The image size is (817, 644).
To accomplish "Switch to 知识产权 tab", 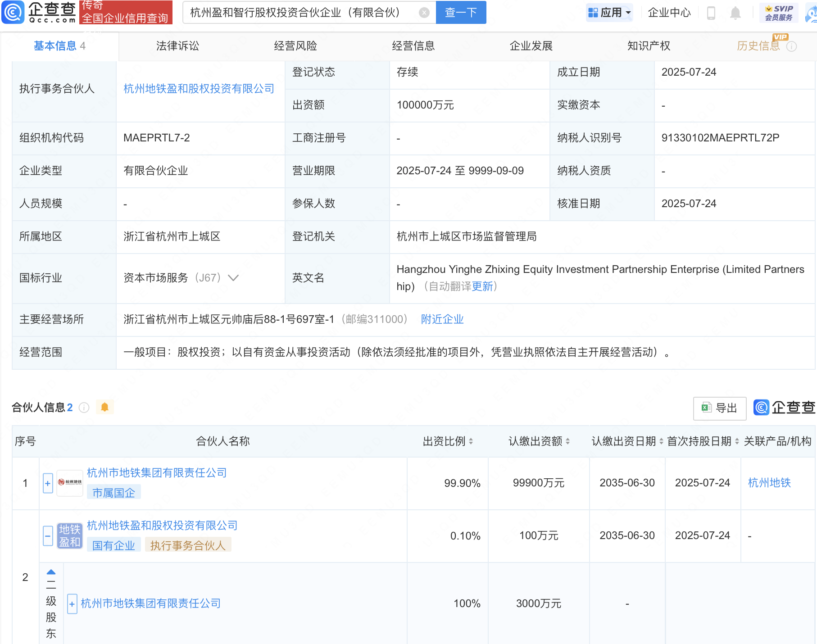I will coord(649,46).
